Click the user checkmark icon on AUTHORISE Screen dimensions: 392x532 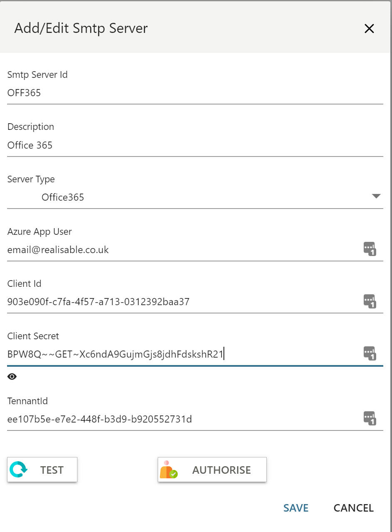(x=169, y=470)
